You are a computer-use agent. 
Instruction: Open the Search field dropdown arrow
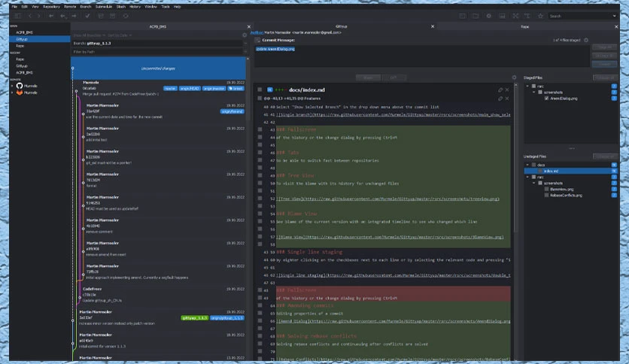[614, 16]
